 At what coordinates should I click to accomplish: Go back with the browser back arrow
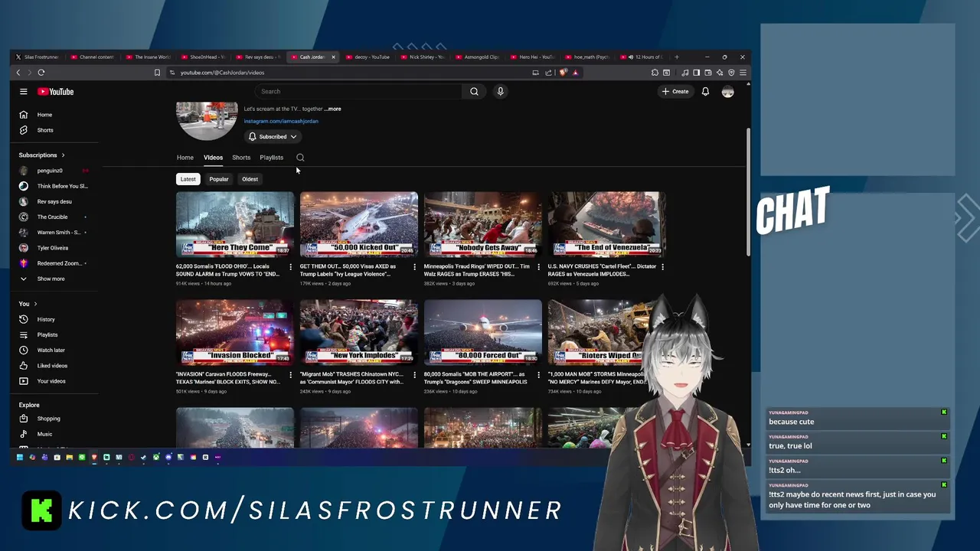click(18, 73)
